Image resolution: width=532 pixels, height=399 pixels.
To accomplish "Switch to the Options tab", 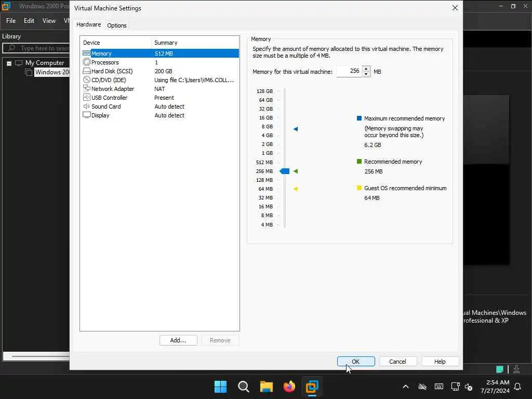I will tap(117, 25).
